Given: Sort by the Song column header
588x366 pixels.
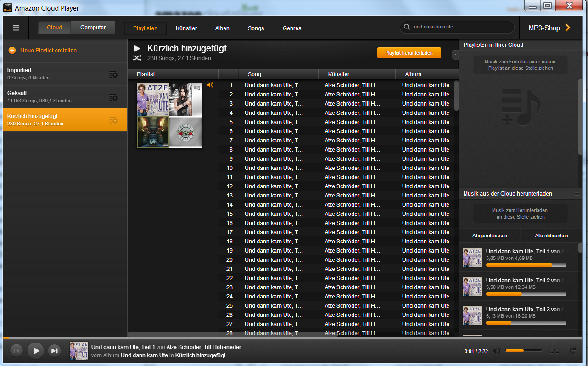Looking at the screenshot, I should (278, 74).
